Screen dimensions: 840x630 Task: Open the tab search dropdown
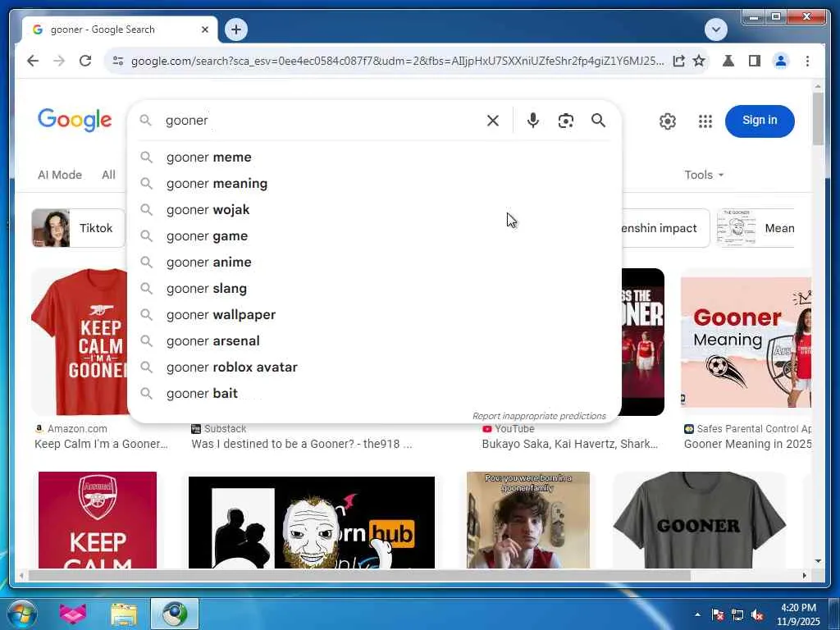tap(715, 30)
